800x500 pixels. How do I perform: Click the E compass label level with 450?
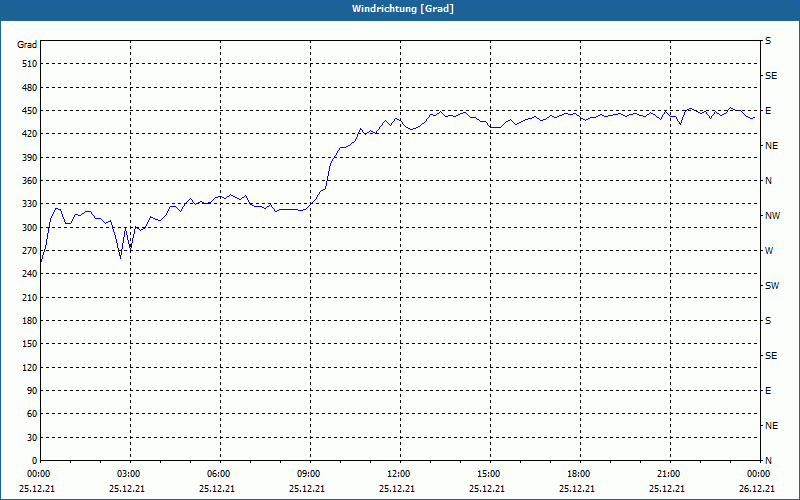[768, 111]
